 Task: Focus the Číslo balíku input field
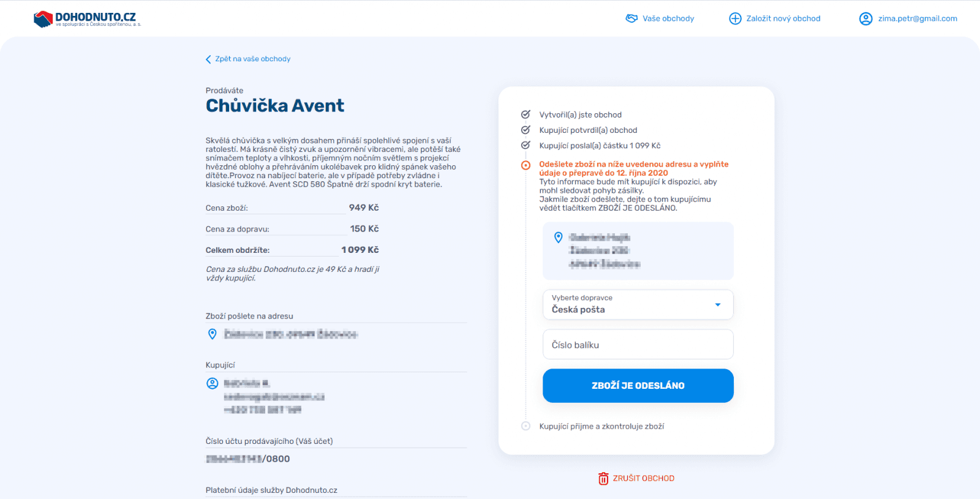pos(638,345)
